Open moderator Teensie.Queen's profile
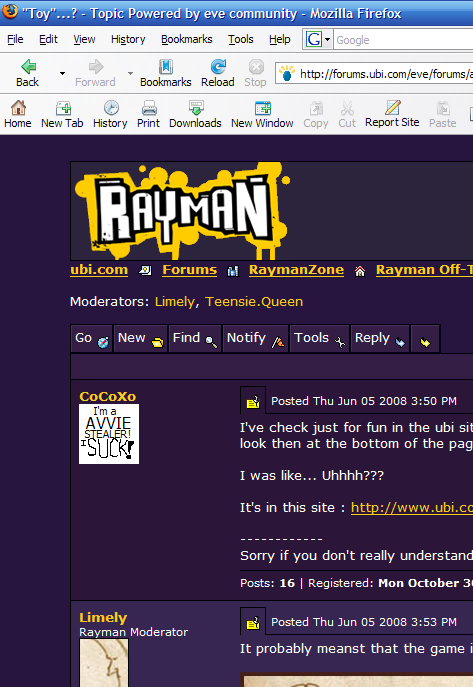 click(x=254, y=301)
